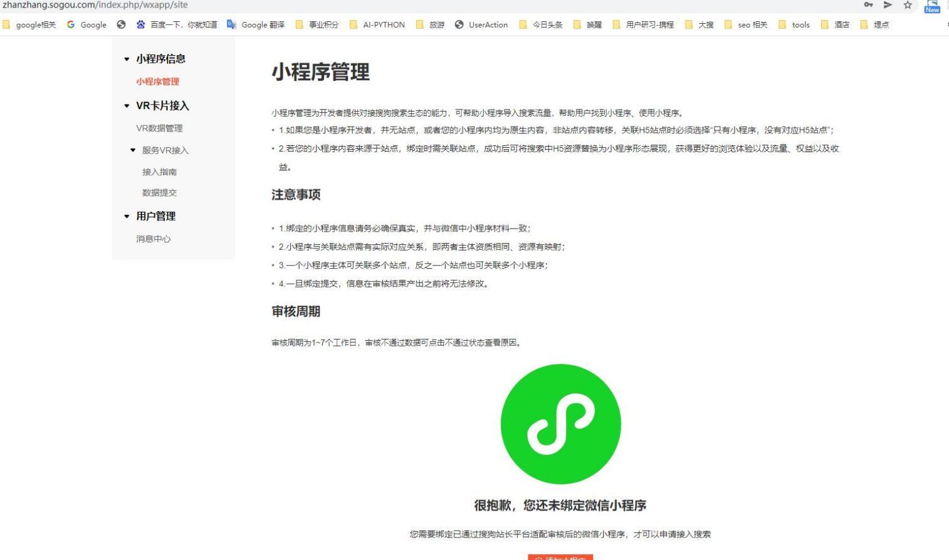Open the 酒店 bookmark folder

[835, 24]
